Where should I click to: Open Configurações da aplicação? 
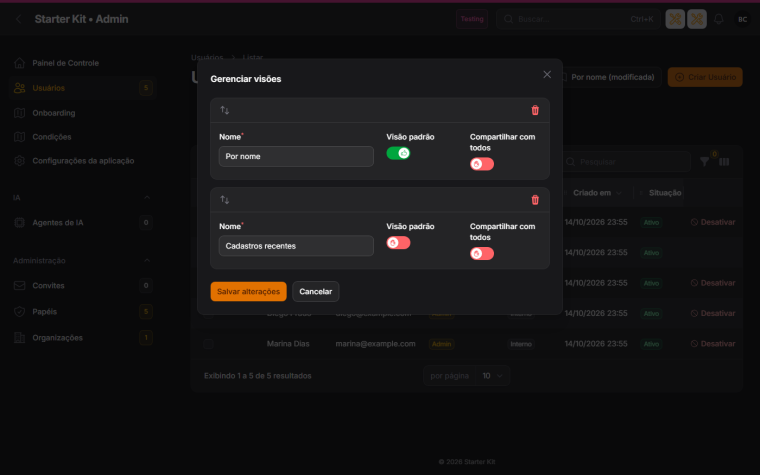click(x=82, y=160)
